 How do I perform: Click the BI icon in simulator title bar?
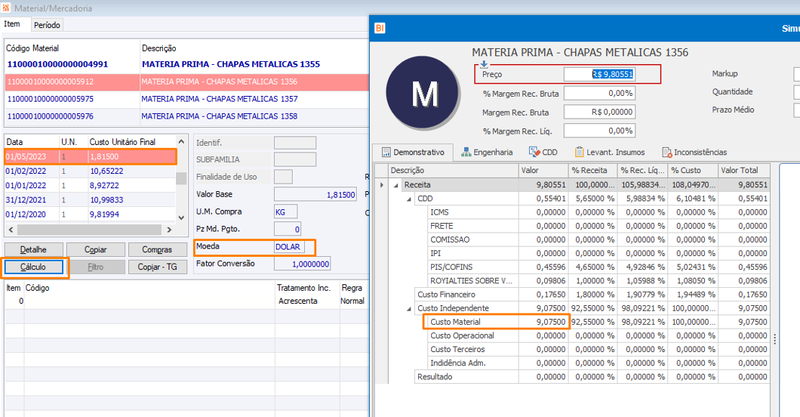pyautogui.click(x=380, y=28)
